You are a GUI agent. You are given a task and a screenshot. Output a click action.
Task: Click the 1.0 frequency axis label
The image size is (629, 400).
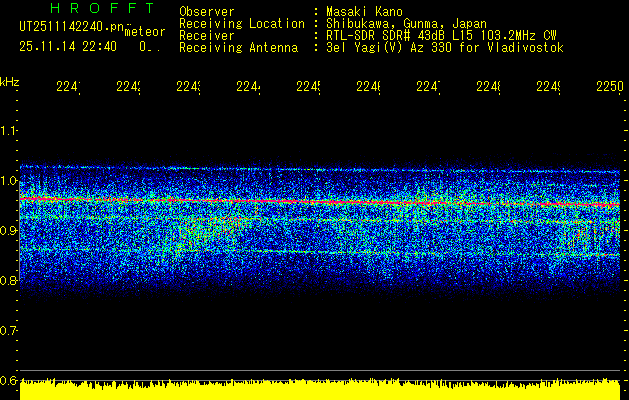[x=8, y=181]
